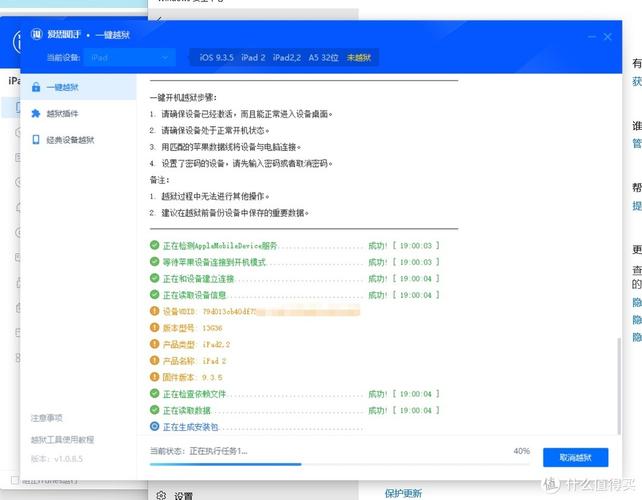This screenshot has width=642, height=500.
Task: Click the A5 32位 chip info label
Action: [323, 58]
